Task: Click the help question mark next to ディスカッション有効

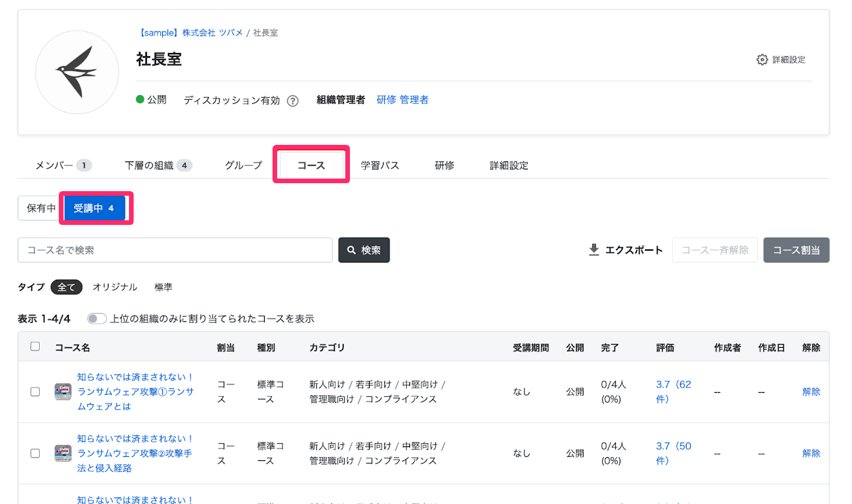Action: pyautogui.click(x=292, y=101)
